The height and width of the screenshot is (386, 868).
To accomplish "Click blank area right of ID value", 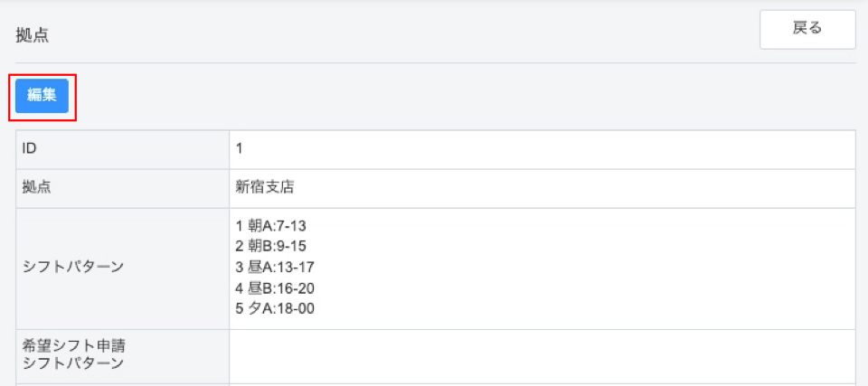I will [x=542, y=149].
